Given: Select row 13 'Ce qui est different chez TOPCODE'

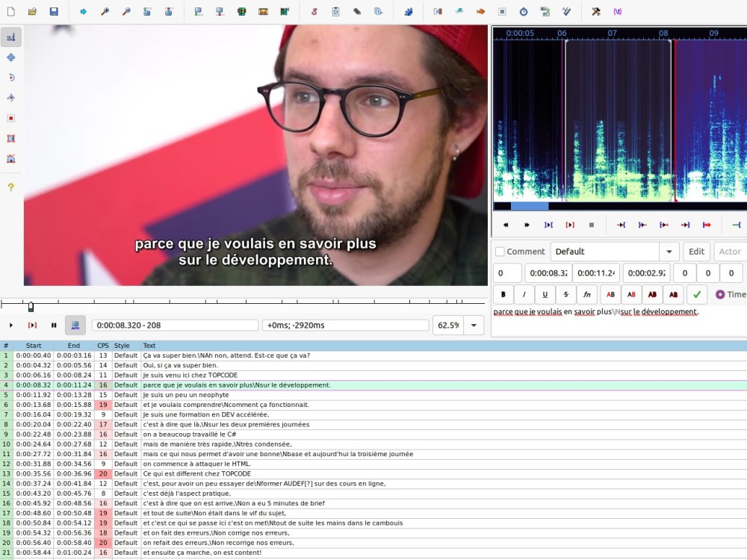Looking at the screenshot, I should pyautogui.click(x=373, y=474).
